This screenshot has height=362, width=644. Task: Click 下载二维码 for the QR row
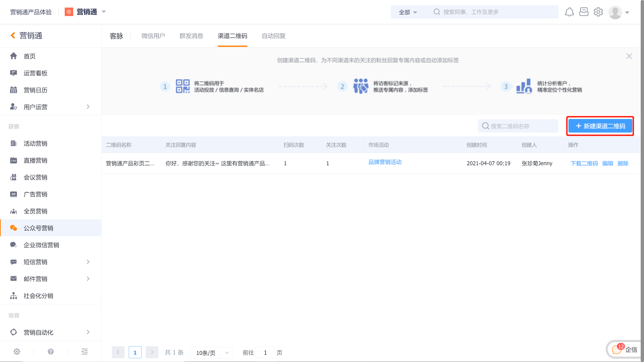pyautogui.click(x=584, y=164)
